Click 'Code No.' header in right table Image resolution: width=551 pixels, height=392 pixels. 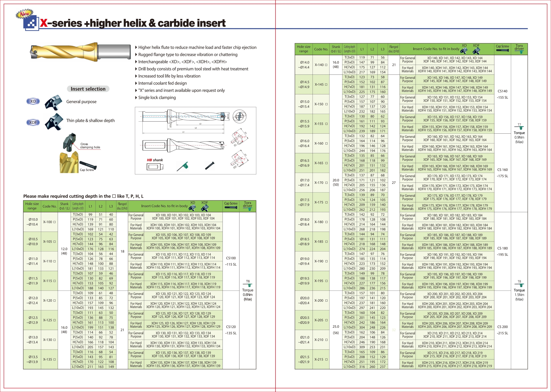coord(321,49)
